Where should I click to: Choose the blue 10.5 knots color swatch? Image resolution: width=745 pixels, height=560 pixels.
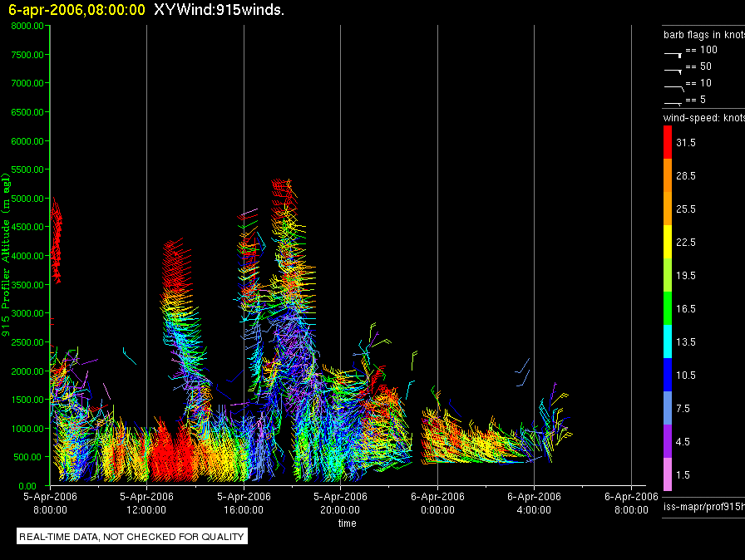coord(667,375)
